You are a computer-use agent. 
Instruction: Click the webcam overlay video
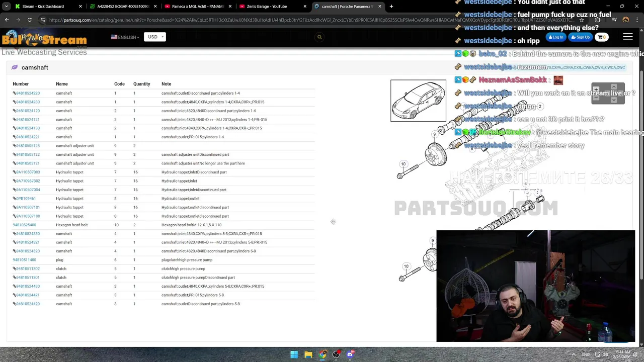tap(535, 286)
